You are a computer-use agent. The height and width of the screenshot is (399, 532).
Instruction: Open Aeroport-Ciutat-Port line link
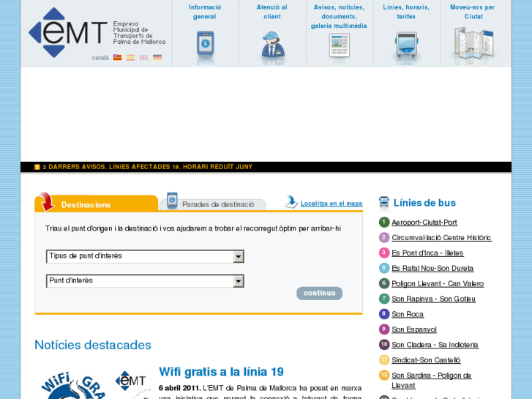[424, 223]
